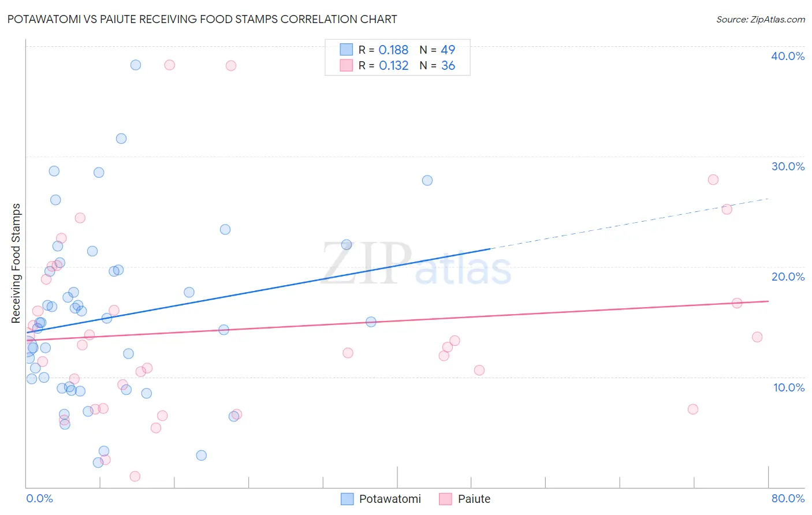Click the blue Potawatomi legend swatch at bottom
This screenshot has width=812, height=515.
[x=347, y=499]
